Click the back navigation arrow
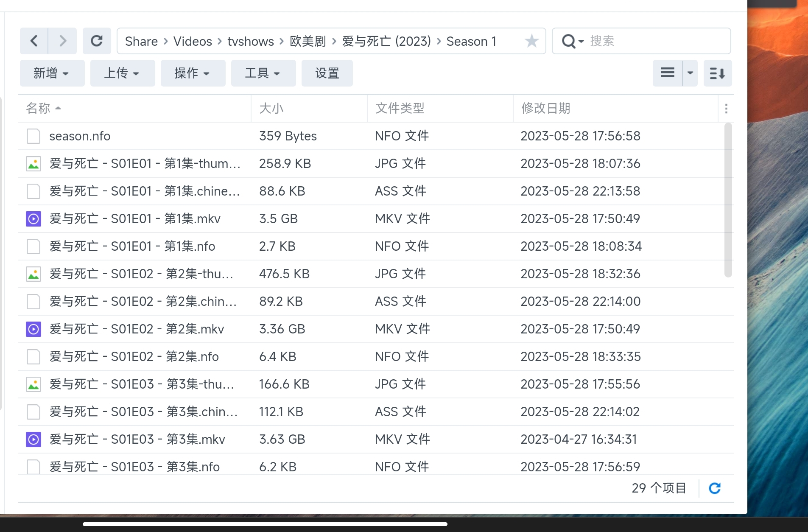The width and height of the screenshot is (808, 532). click(x=34, y=41)
